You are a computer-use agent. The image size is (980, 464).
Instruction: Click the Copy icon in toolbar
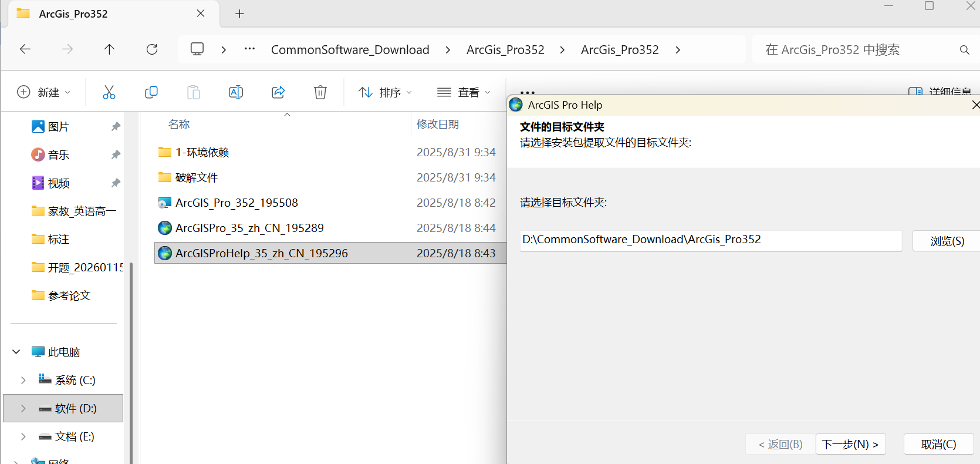tap(151, 92)
